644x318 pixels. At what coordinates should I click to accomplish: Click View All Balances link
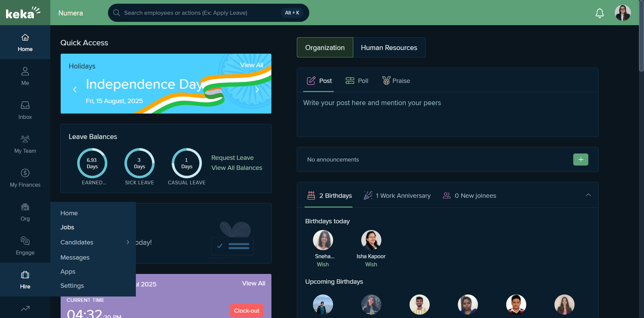pyautogui.click(x=237, y=168)
